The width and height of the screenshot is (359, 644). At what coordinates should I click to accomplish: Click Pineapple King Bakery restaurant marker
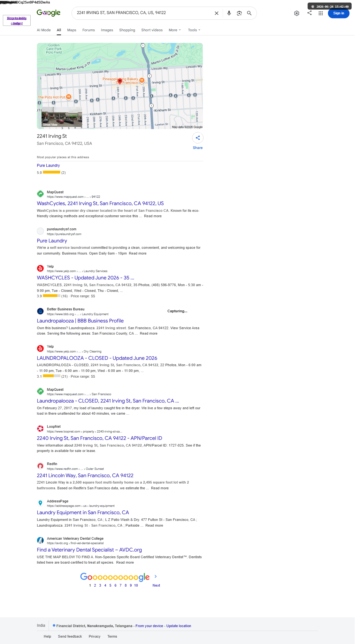pyautogui.click(x=142, y=80)
